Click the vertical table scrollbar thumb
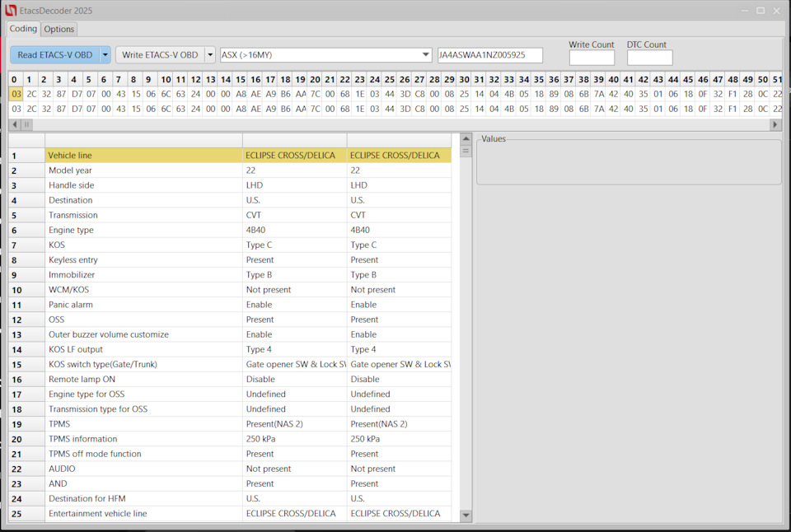 (x=466, y=150)
